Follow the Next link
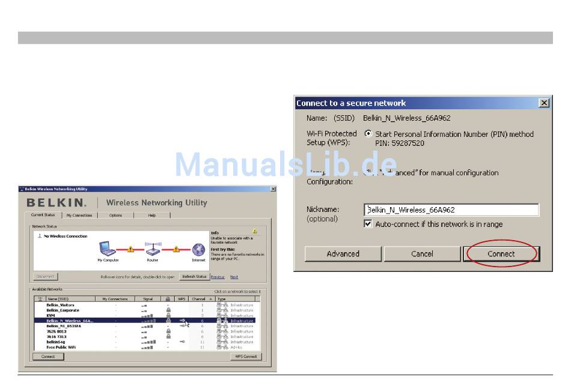 click(234, 277)
